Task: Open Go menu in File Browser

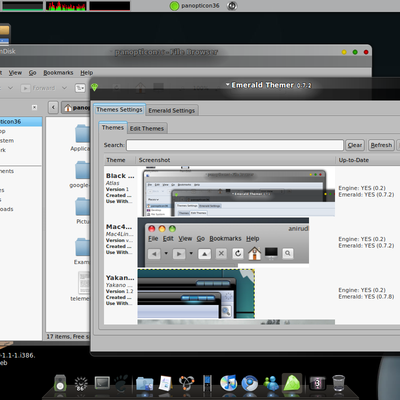Action: pos(32,73)
